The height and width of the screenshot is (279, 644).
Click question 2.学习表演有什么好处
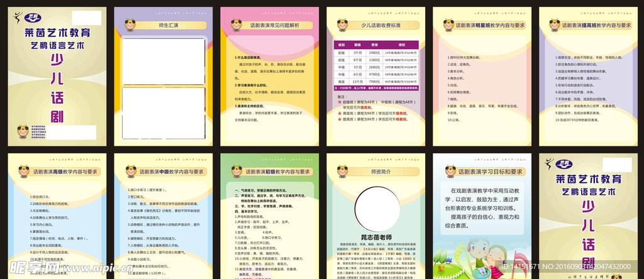tap(251, 85)
